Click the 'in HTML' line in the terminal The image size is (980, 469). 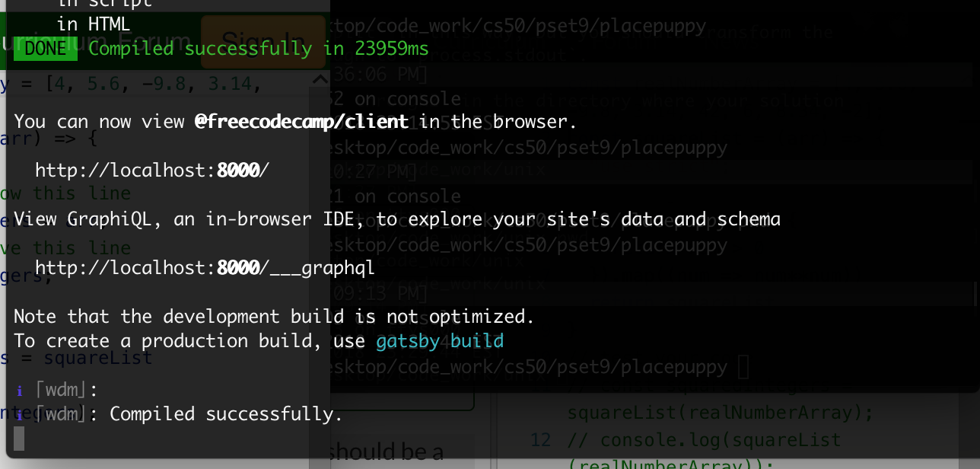tap(94, 24)
